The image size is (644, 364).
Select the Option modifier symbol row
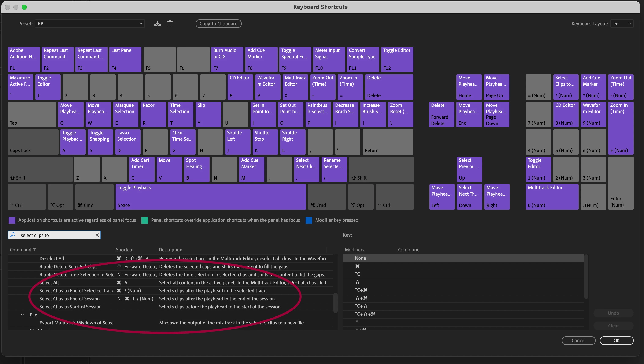point(357,274)
